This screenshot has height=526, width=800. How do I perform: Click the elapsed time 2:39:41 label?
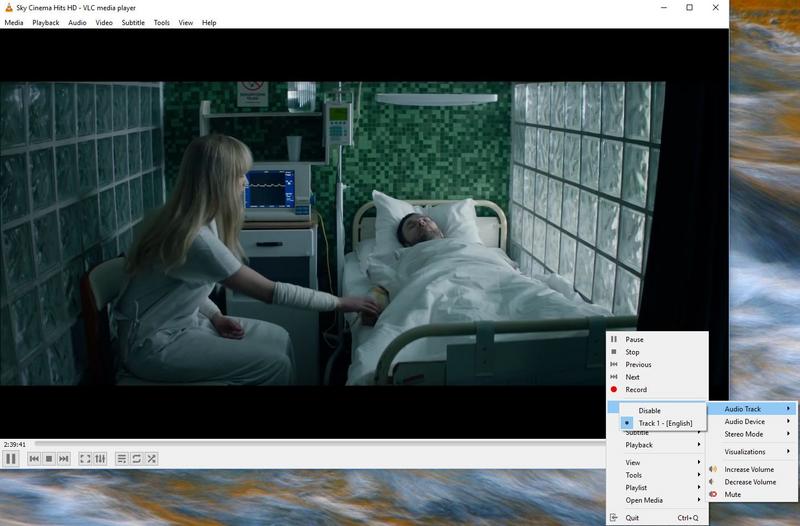click(14, 444)
